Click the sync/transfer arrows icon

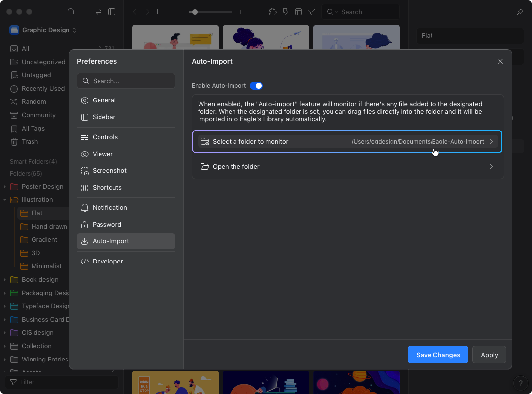point(98,12)
